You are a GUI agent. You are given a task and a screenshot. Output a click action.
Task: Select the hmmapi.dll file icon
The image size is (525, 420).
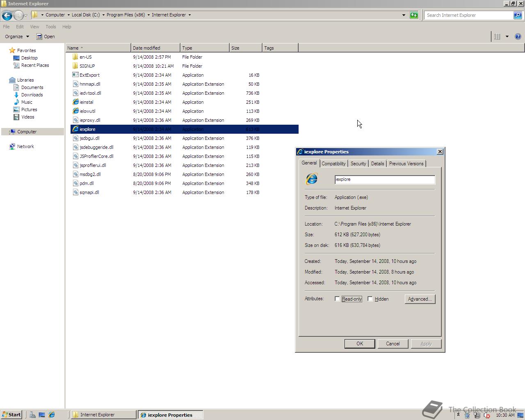pyautogui.click(x=75, y=84)
